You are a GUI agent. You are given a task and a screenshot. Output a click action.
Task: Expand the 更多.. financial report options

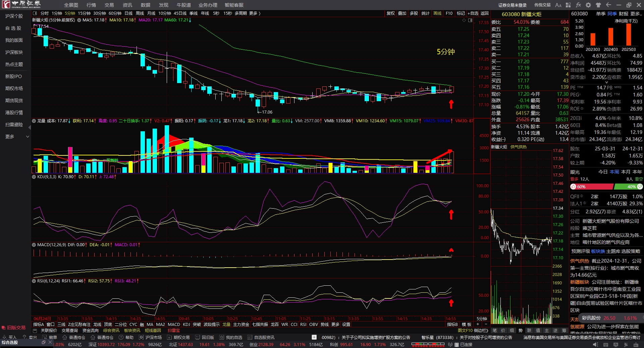pos(636,14)
